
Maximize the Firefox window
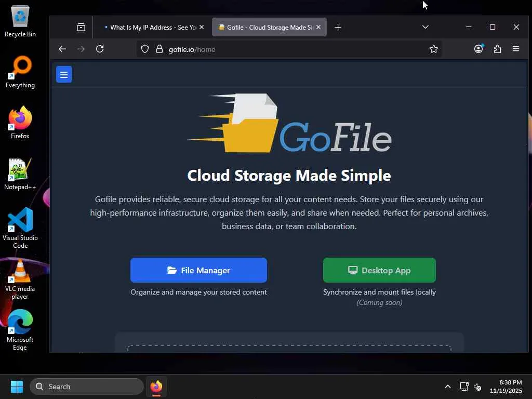click(493, 27)
